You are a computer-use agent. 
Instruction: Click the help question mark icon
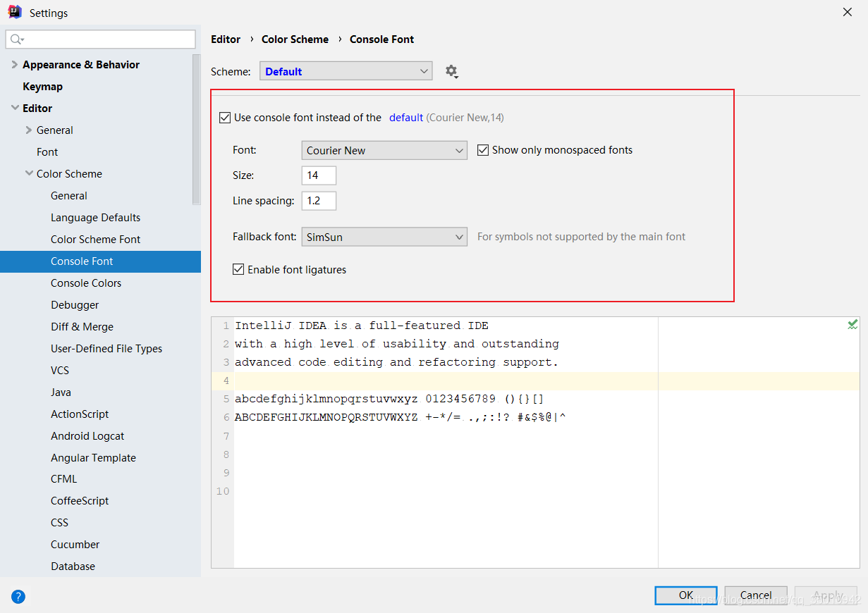(18, 597)
